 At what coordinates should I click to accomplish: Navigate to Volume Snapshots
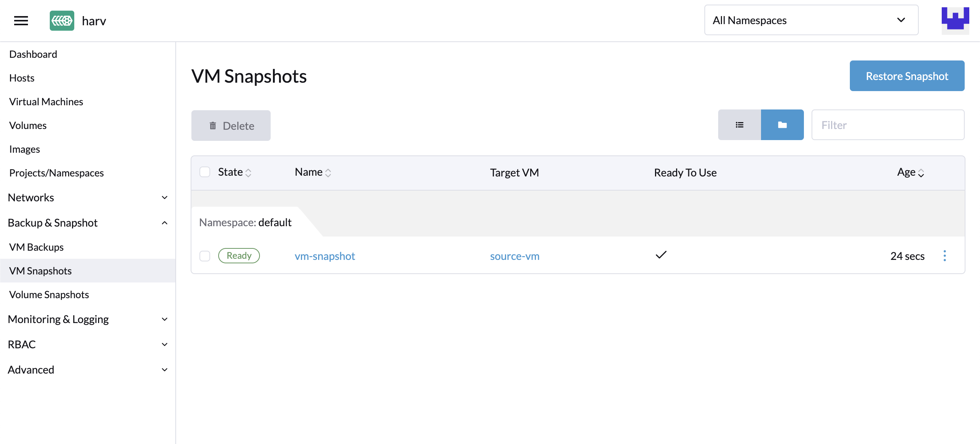click(49, 294)
